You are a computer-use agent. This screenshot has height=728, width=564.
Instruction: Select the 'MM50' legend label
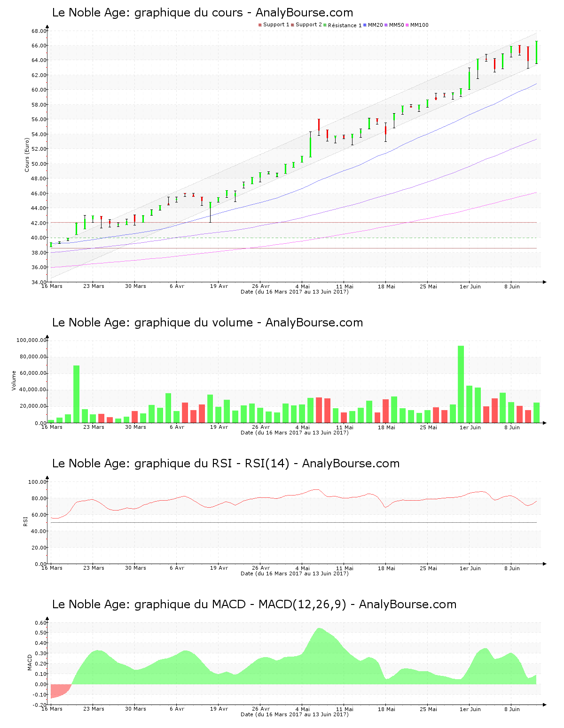tap(397, 25)
